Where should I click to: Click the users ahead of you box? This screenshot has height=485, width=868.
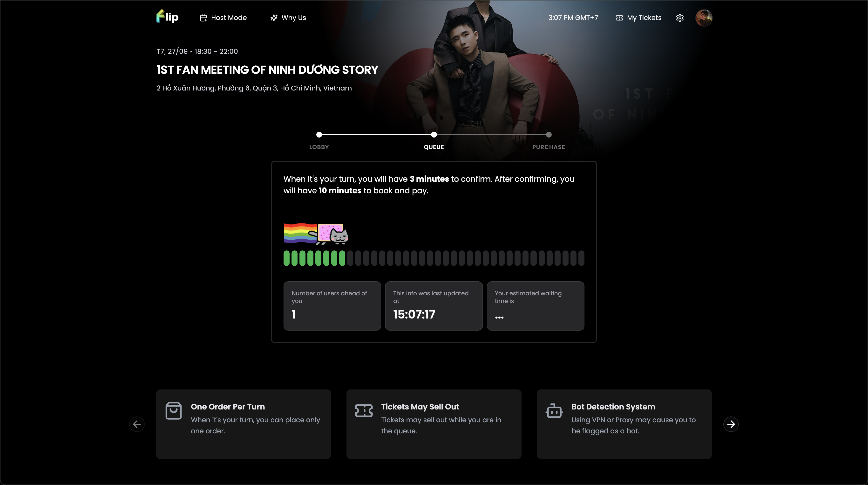pyautogui.click(x=332, y=305)
